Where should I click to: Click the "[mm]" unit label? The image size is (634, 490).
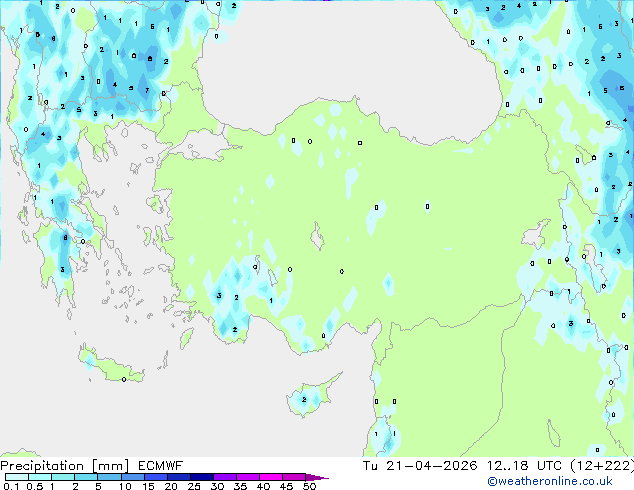click(x=110, y=466)
